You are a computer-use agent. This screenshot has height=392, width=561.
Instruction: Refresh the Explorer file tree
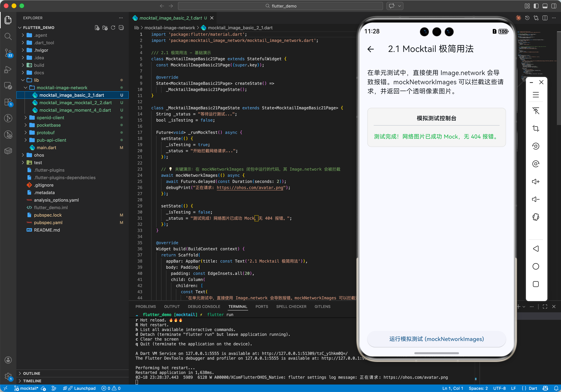point(113,28)
